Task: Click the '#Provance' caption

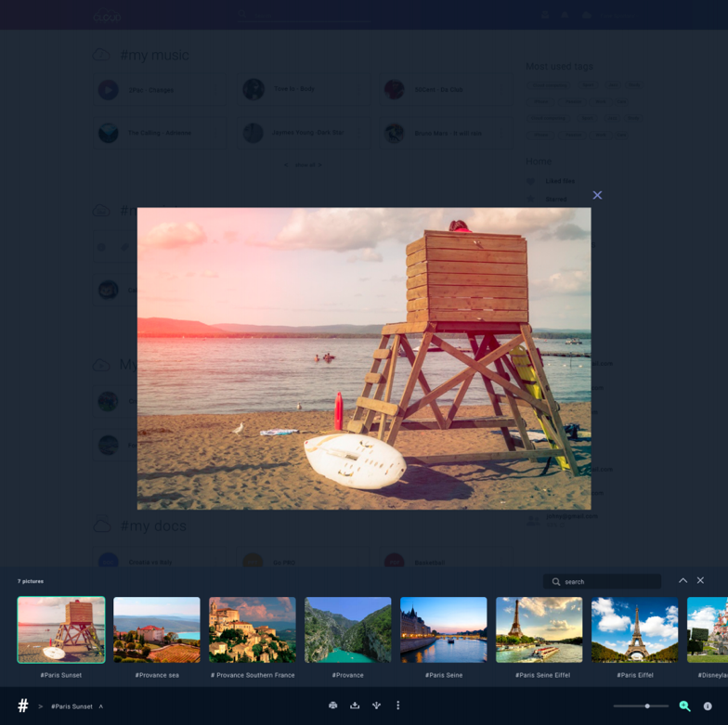Action: click(x=347, y=676)
